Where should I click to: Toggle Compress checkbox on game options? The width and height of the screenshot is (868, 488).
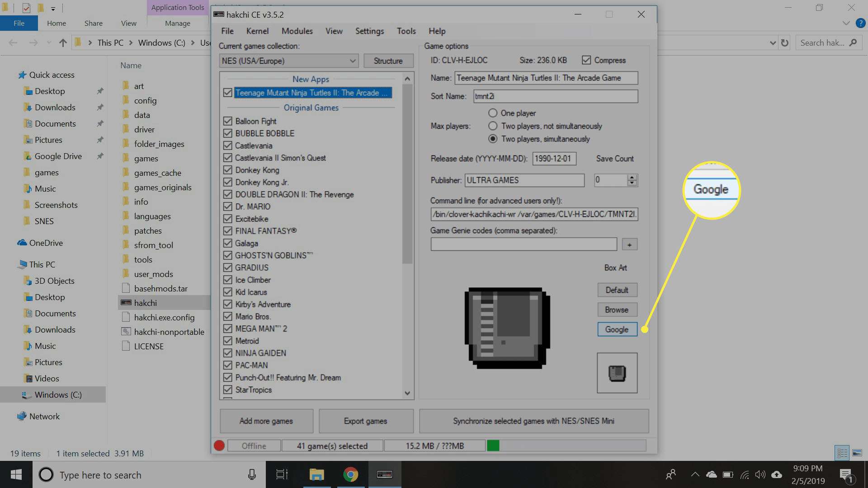pos(586,60)
